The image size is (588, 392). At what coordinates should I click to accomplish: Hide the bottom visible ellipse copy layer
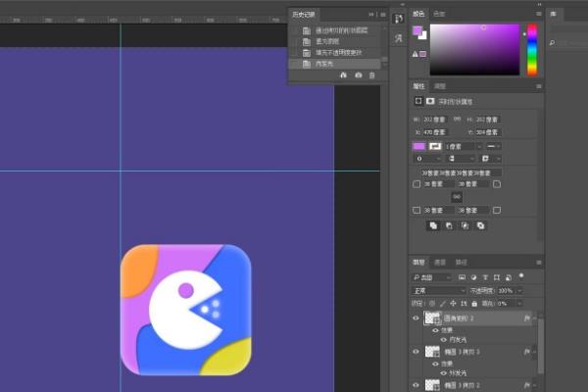click(416, 385)
